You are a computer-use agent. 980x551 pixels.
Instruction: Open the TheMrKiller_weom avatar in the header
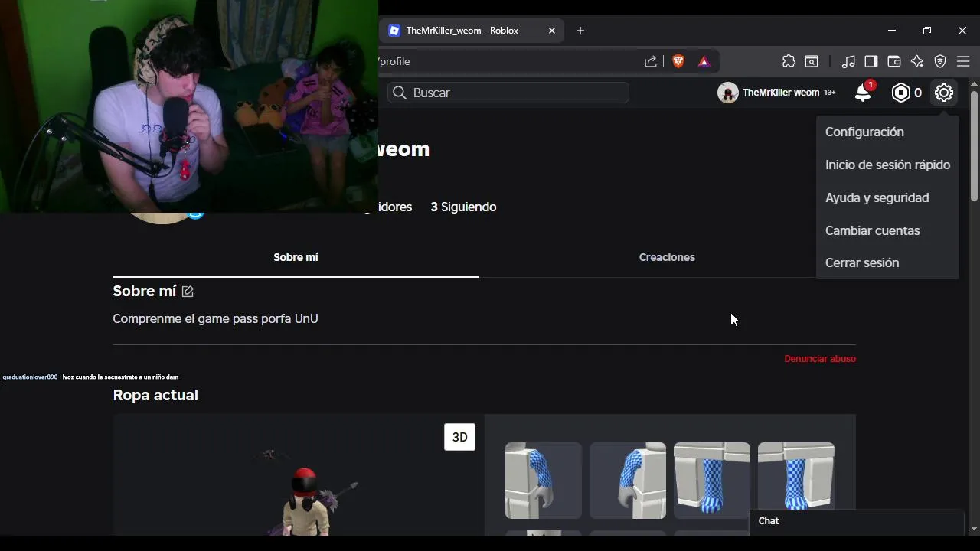tap(727, 93)
